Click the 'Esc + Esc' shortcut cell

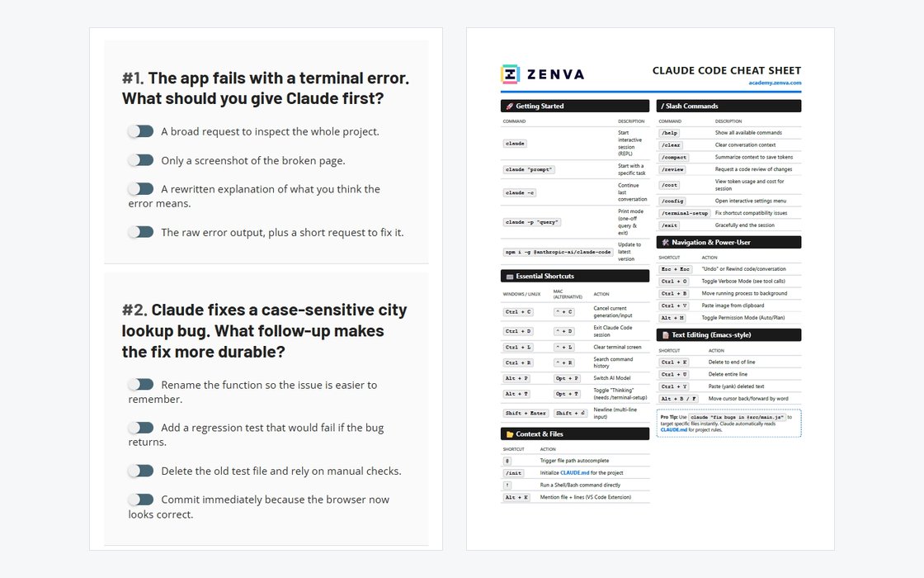[675, 269]
